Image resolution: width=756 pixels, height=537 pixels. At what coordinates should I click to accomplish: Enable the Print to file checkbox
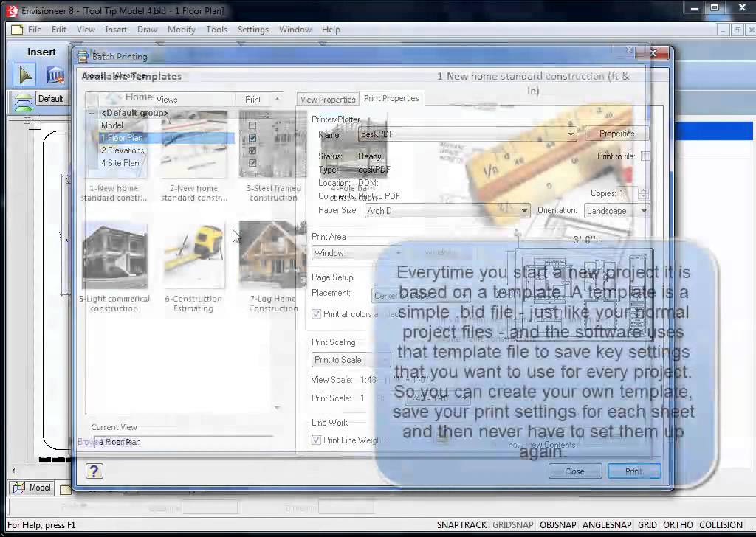pos(645,156)
